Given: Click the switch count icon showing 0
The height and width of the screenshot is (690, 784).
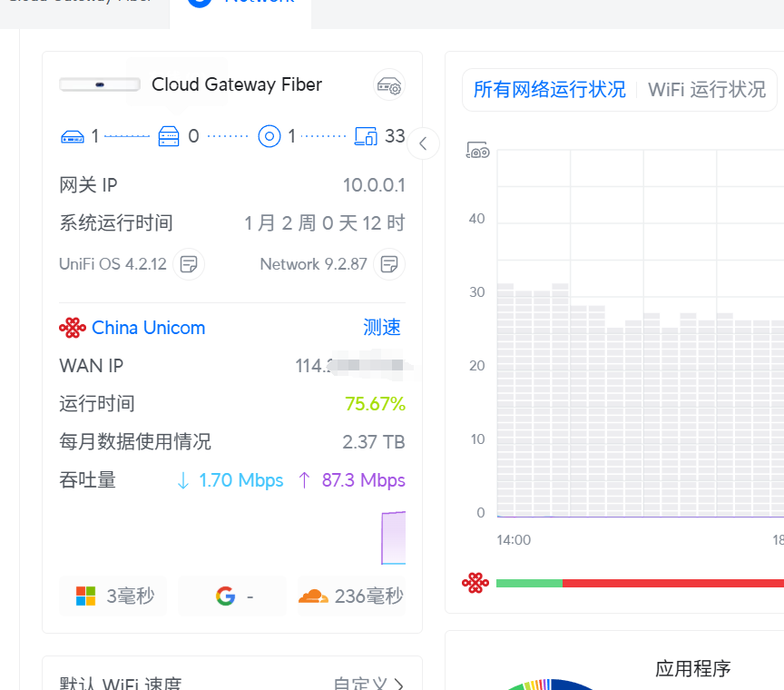Looking at the screenshot, I should 169,136.
